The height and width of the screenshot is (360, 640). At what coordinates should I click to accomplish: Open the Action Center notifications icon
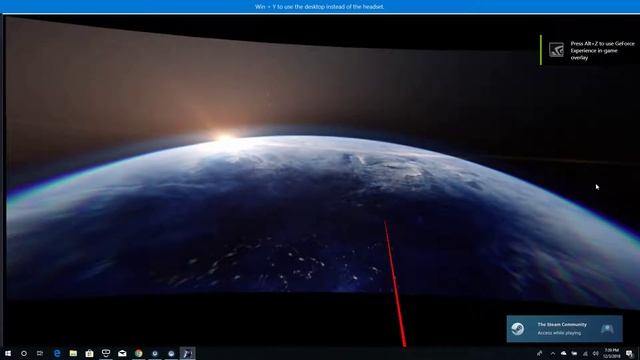click(629, 353)
